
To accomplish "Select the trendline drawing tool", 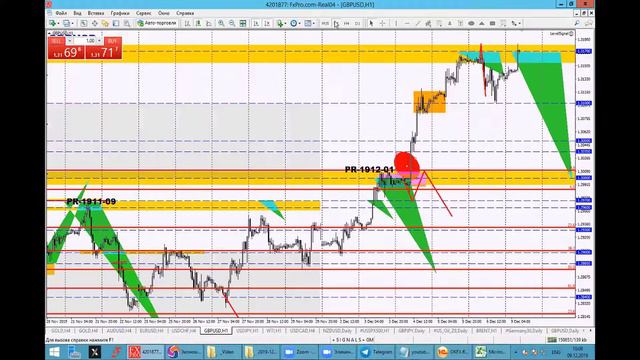I will click(x=418, y=23).
